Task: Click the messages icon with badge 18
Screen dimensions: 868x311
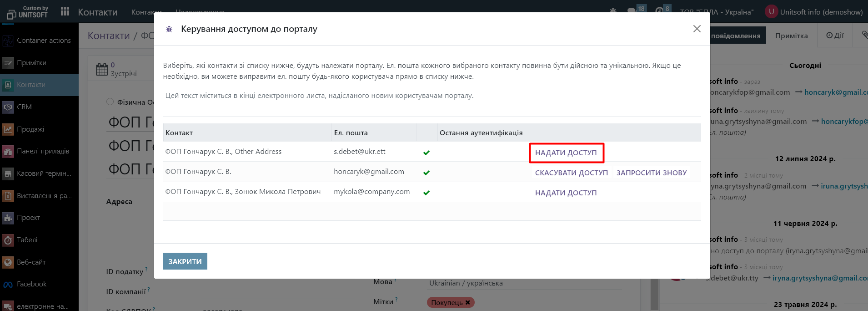Action: click(632, 10)
